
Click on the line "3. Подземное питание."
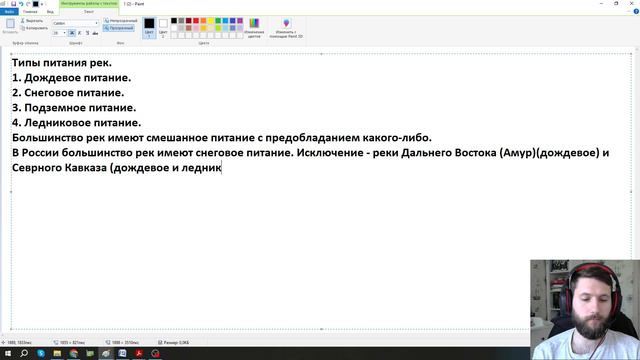(x=74, y=108)
